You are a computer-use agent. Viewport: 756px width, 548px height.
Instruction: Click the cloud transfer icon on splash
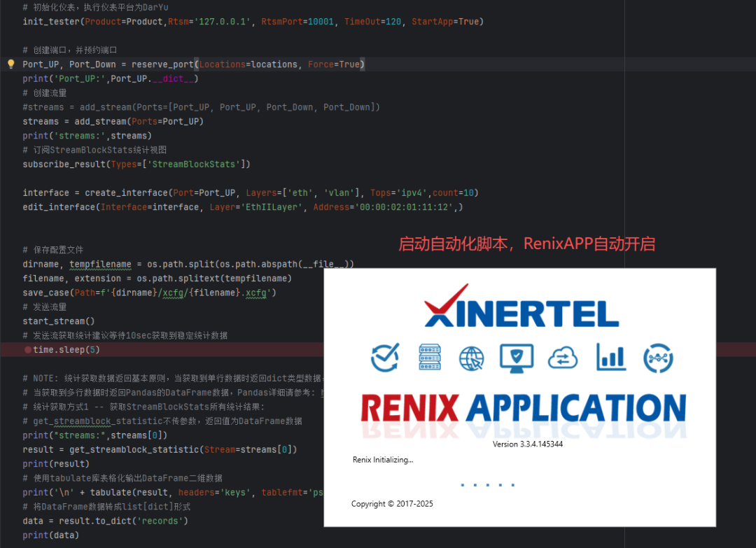click(x=563, y=358)
